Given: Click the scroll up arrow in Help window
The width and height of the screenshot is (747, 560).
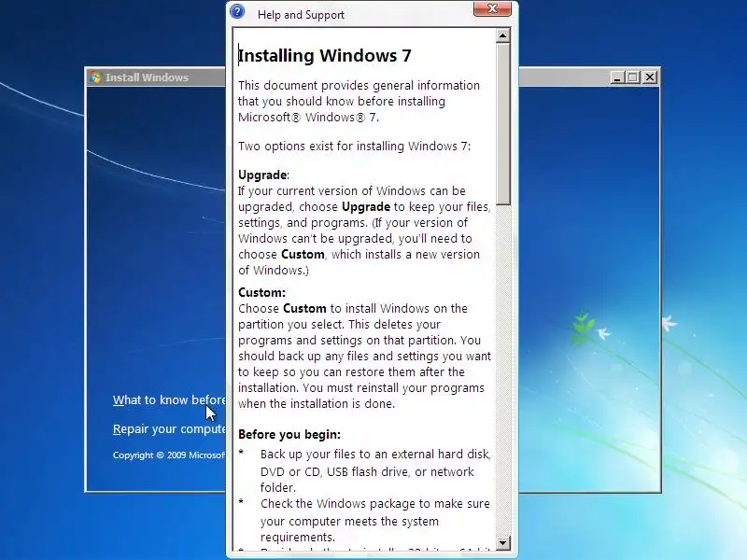Looking at the screenshot, I should point(502,35).
